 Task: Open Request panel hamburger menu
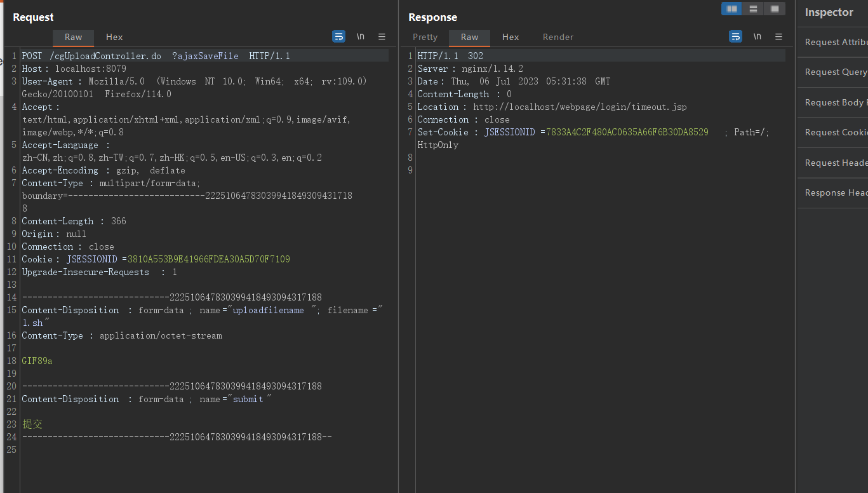pos(382,37)
